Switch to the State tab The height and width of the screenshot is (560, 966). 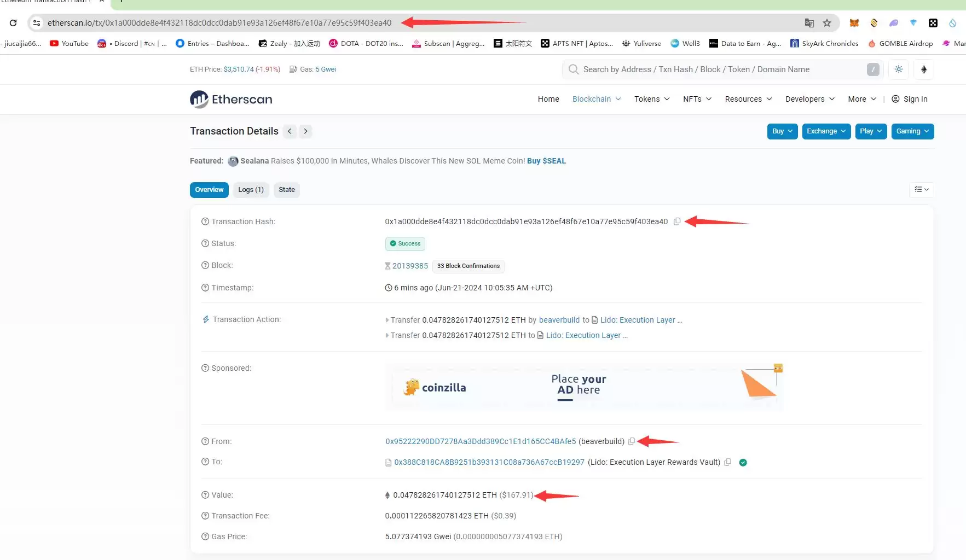pos(286,190)
